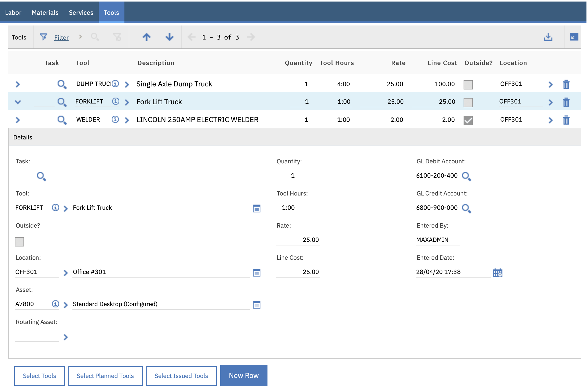Uncheck Outside? box on WELDER row
Screen dimensions: 588x391
click(468, 120)
